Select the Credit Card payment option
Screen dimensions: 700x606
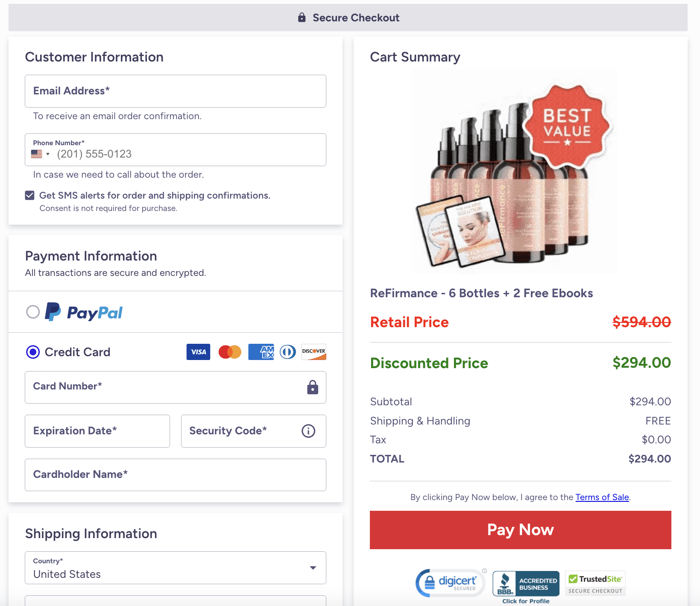pyautogui.click(x=32, y=352)
